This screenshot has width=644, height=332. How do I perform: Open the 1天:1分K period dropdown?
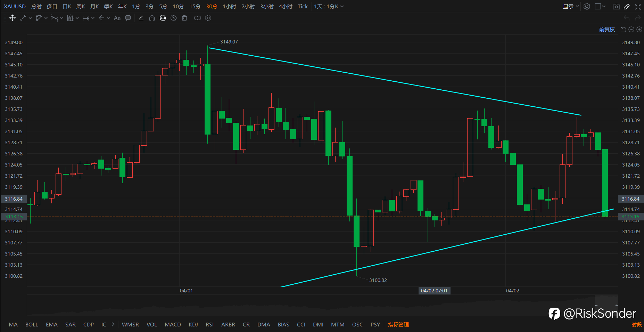coord(329,7)
